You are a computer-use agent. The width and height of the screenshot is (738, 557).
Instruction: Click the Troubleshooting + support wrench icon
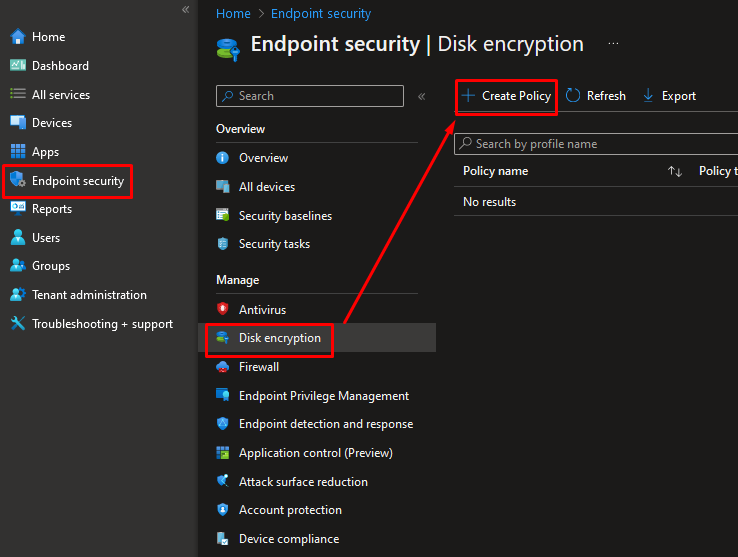[18, 323]
